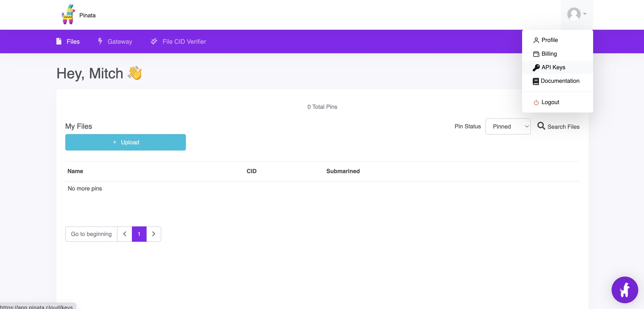Viewport: 644px width, 309px height.
Task: Click Go to beginning button
Action: coord(91,234)
